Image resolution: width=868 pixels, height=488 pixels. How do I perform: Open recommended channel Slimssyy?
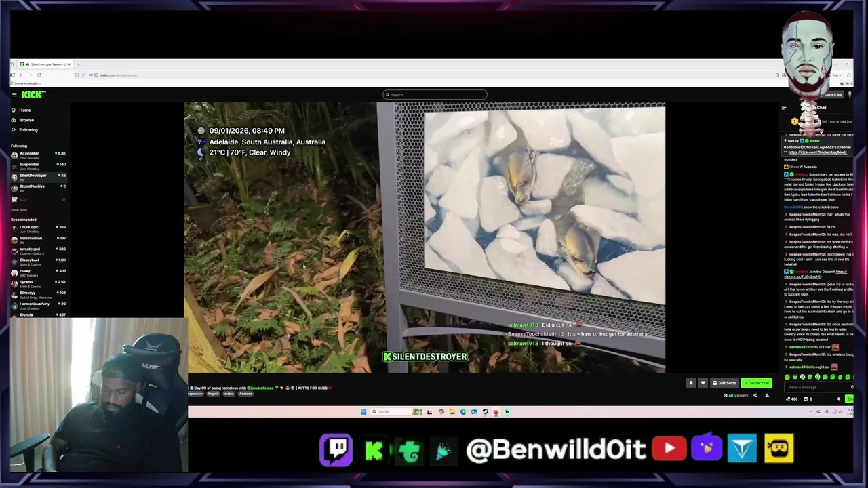click(x=38, y=294)
